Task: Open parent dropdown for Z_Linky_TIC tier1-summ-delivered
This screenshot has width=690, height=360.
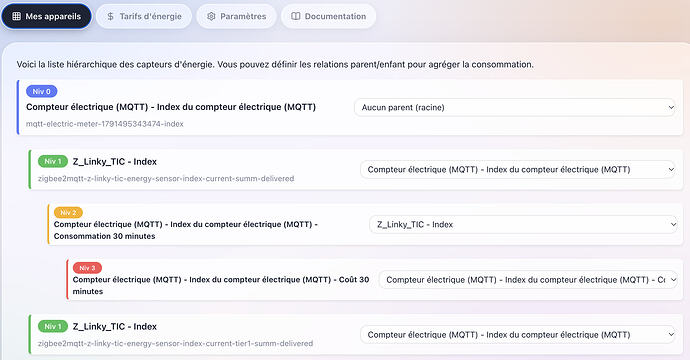Action: (518, 334)
